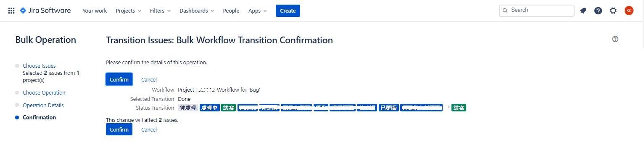
Task: Open the settings gear icon
Action: click(x=613, y=11)
